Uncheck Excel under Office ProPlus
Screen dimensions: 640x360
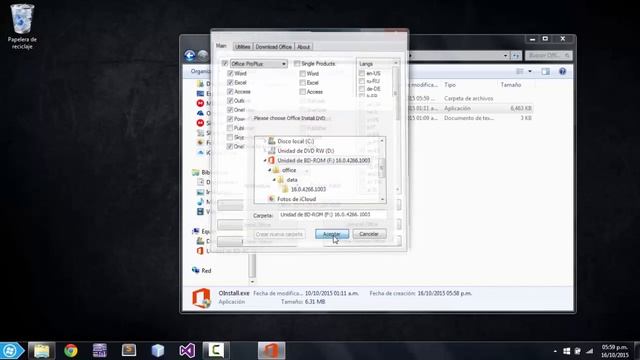point(230,82)
